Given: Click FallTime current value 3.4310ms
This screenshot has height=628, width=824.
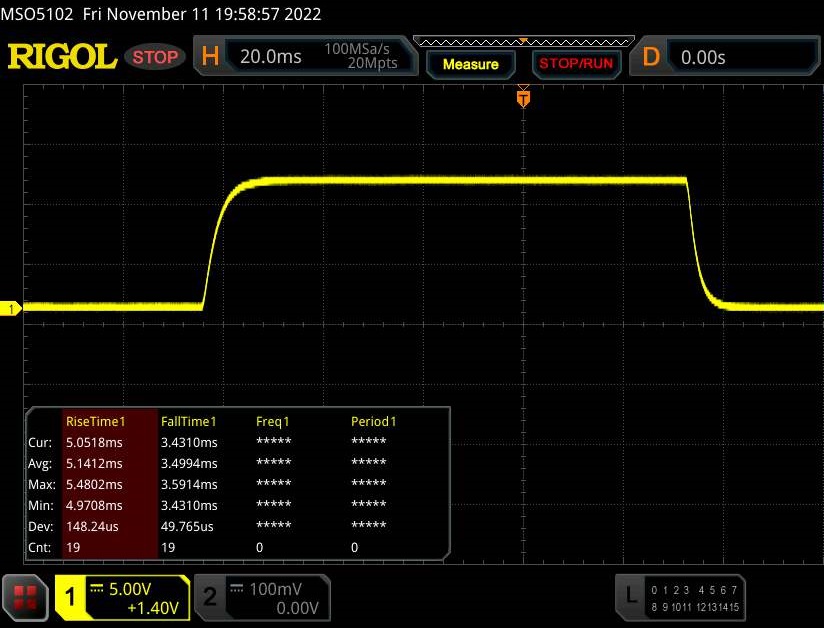Looking at the screenshot, I should coord(189,442).
